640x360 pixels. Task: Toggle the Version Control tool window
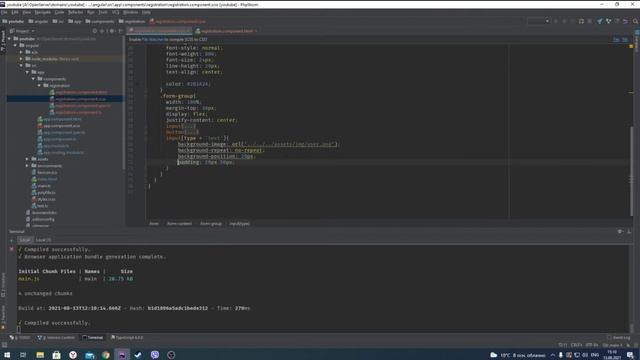tap(56, 338)
